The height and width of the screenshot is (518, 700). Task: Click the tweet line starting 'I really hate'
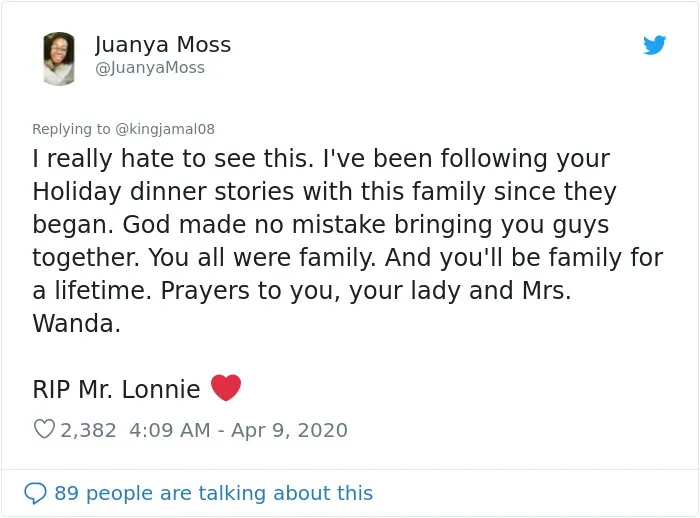(321, 159)
